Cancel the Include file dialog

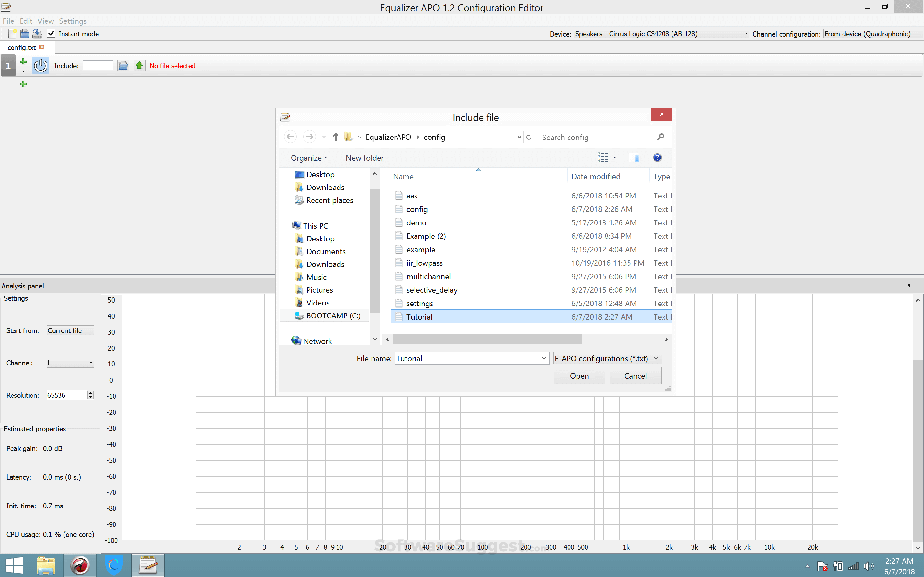click(635, 375)
